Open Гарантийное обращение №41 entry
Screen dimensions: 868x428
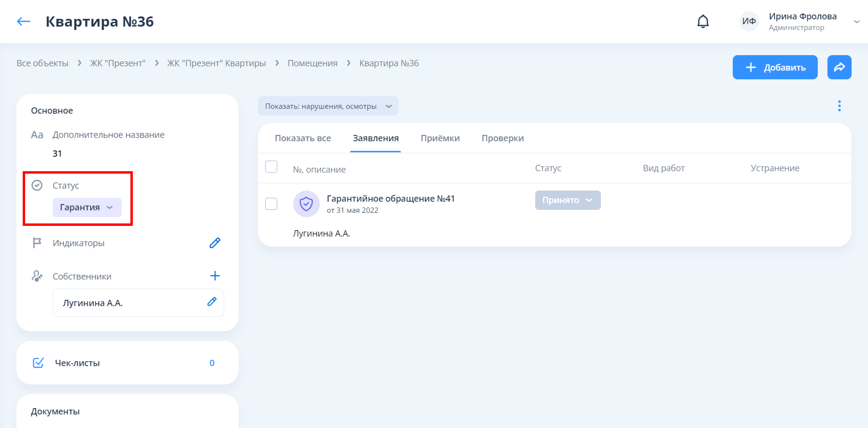click(x=390, y=199)
